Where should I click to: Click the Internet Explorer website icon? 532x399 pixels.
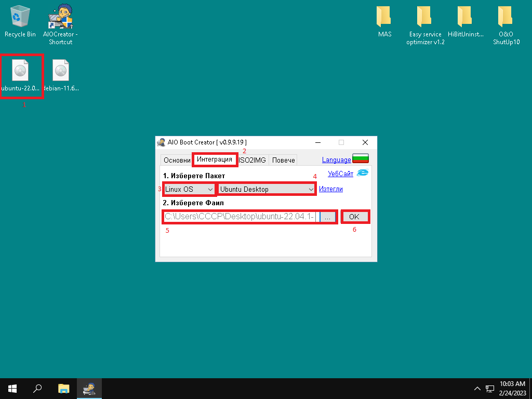(363, 174)
